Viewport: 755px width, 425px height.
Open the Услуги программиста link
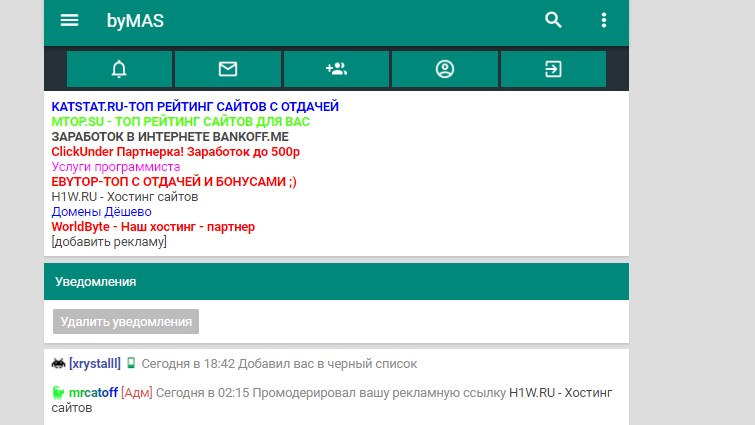tap(115, 166)
